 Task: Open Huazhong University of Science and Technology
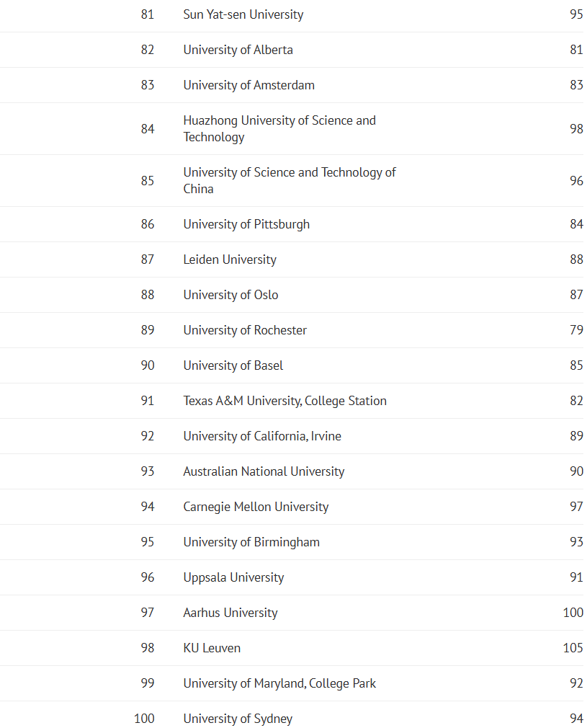point(279,128)
